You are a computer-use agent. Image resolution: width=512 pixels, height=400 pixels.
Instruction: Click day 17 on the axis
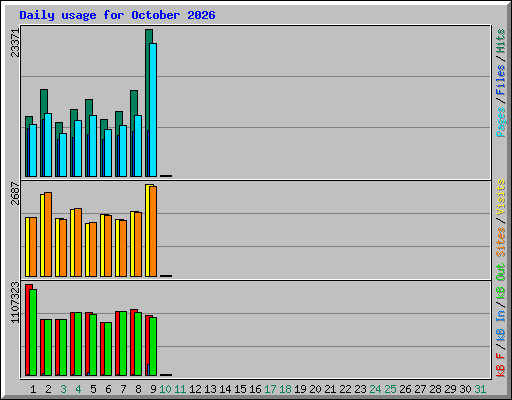pyautogui.click(x=270, y=389)
